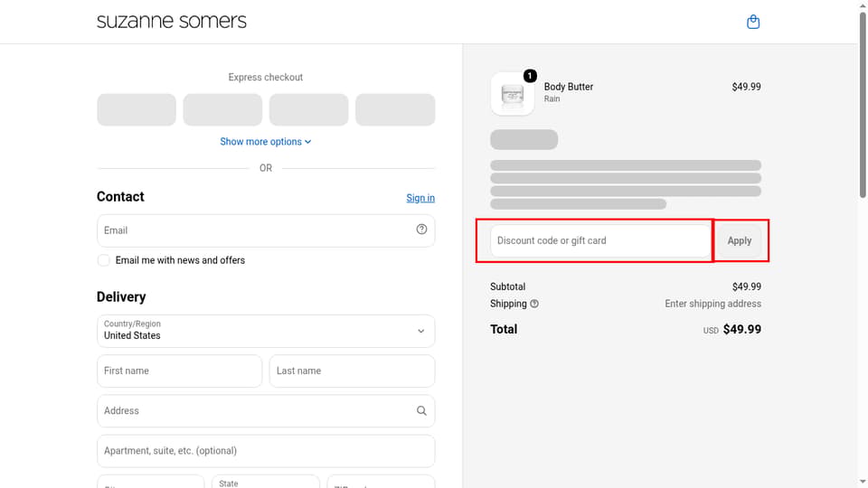Focus the Address field

[x=266, y=410]
